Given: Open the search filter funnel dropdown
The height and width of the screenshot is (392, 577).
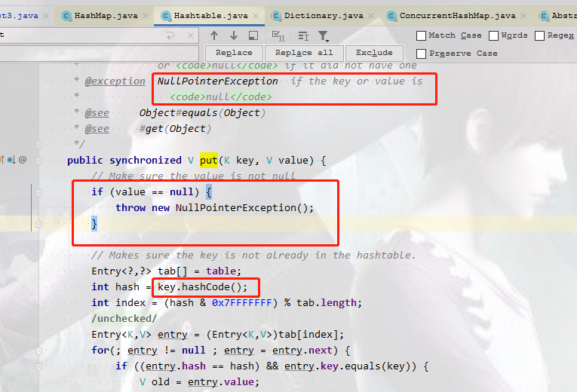Looking at the screenshot, I should [x=324, y=35].
